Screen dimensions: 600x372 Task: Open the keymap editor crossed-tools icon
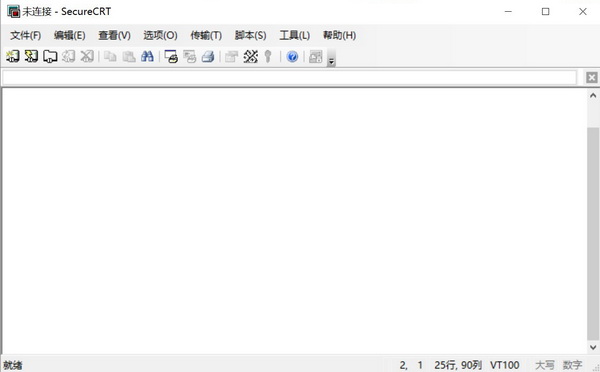(251, 57)
